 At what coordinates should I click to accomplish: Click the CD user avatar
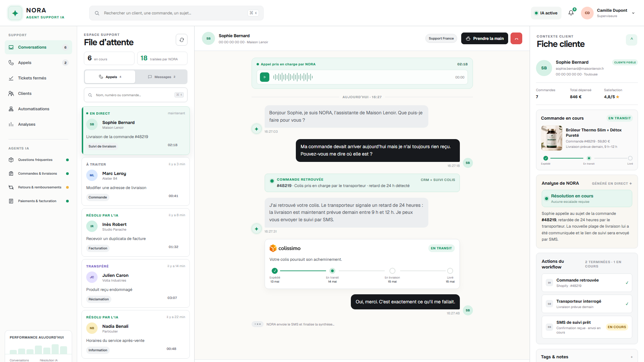tap(587, 13)
